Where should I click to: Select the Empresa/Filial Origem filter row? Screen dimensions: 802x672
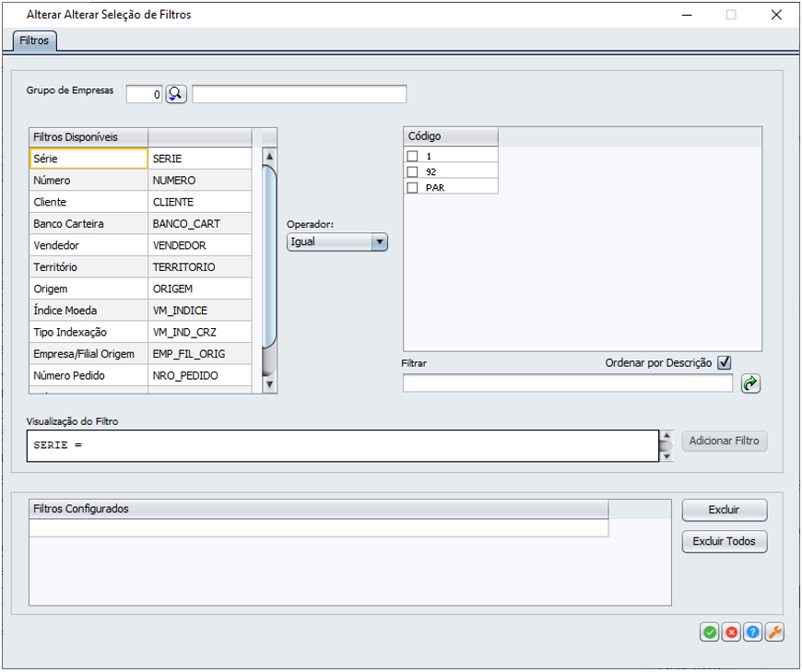point(140,354)
